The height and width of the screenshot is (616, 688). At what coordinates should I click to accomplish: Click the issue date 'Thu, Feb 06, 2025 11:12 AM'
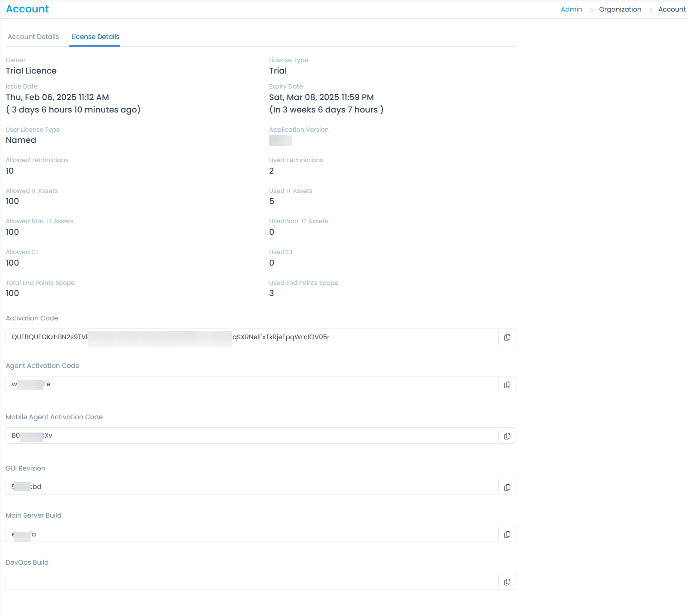tap(57, 97)
